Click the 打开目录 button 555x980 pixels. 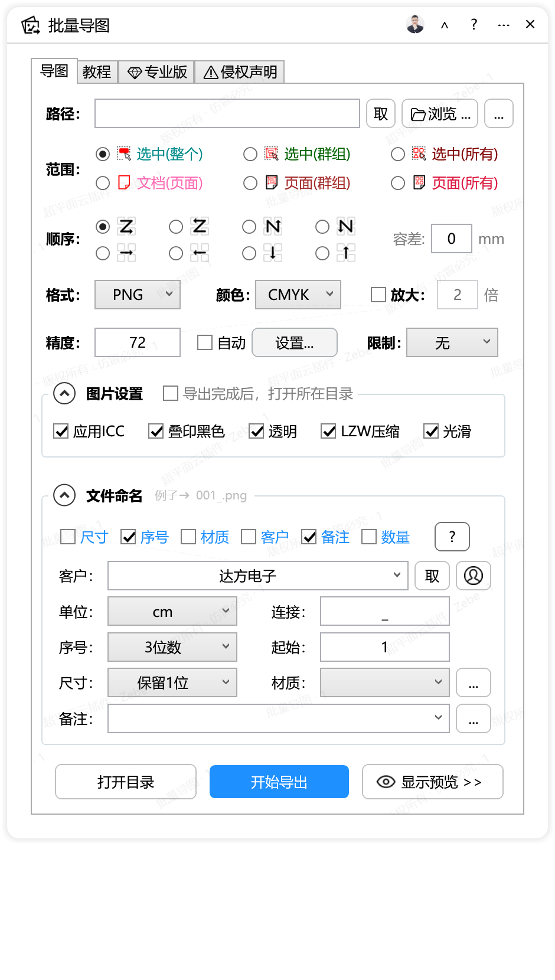coord(126,782)
